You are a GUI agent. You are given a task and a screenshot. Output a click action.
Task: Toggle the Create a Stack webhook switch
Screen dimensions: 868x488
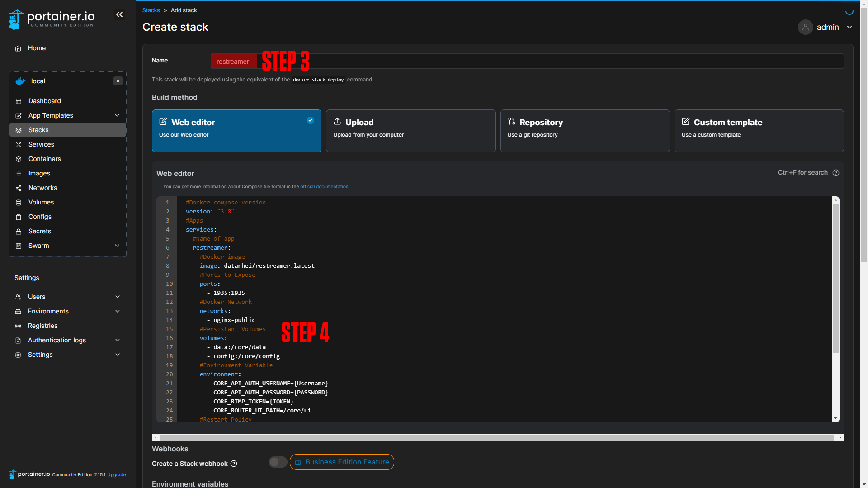point(278,462)
